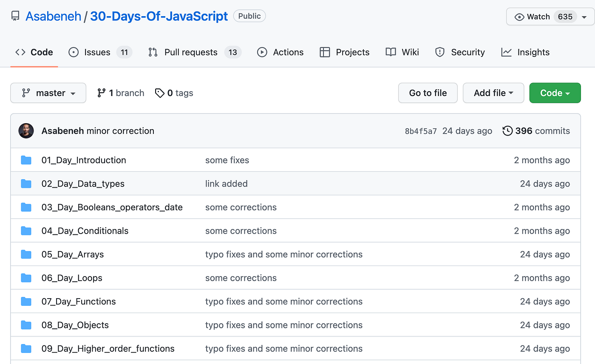The image size is (595, 364).
Task: Click Asabeneh's avatar thumbnail
Action: click(26, 131)
